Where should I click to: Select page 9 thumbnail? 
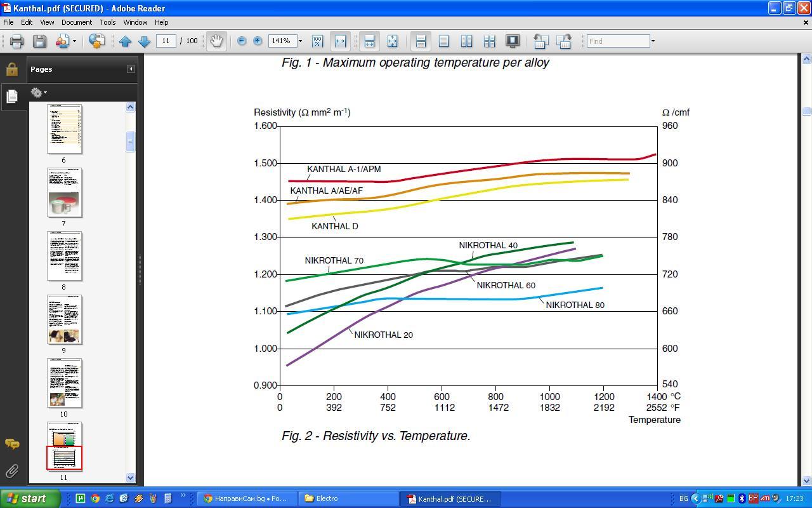[x=64, y=319]
